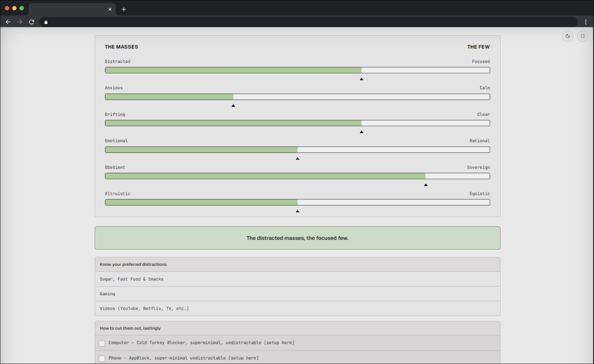Open AppBlock setup here link
The width and height of the screenshot is (594, 364).
[244, 358]
